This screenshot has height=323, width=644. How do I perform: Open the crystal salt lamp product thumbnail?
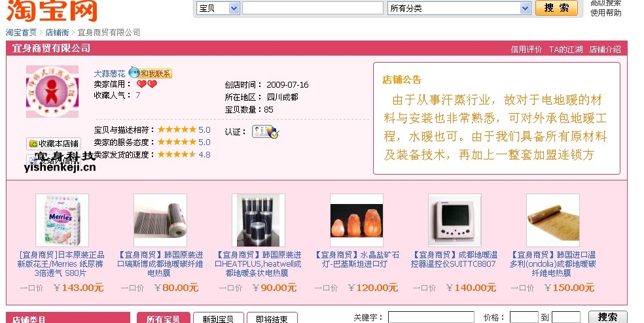tap(357, 220)
